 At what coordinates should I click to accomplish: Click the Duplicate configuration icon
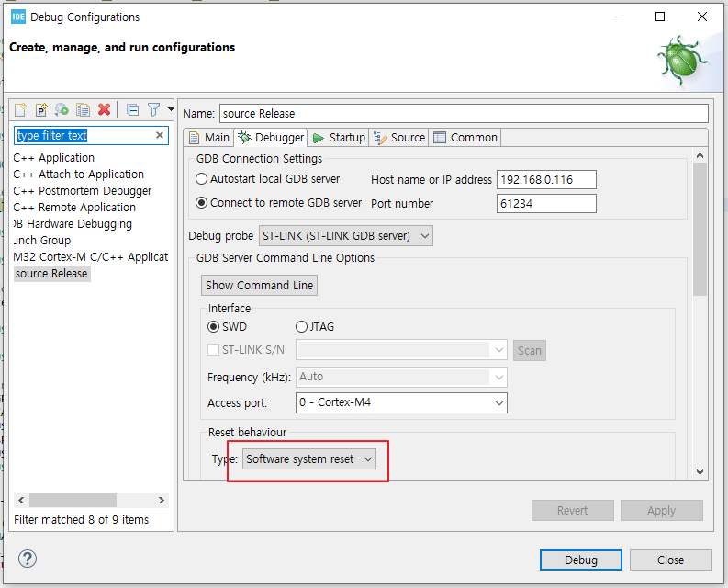click(83, 110)
